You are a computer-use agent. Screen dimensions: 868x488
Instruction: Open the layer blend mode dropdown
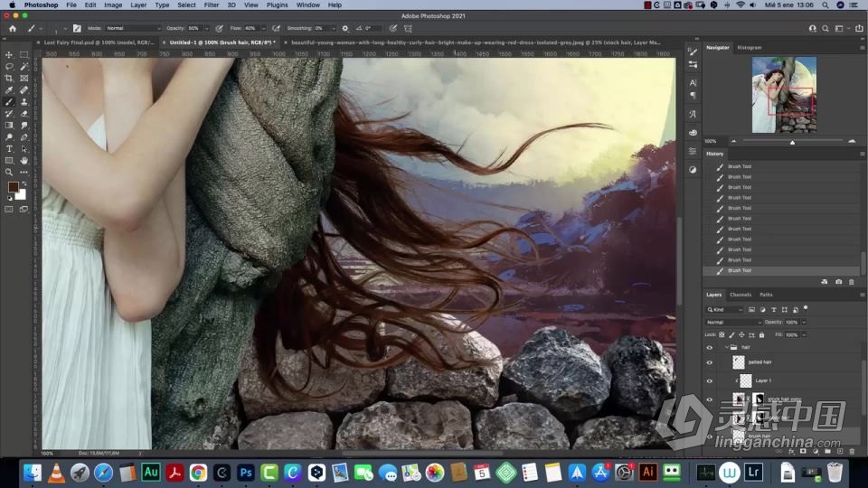733,322
